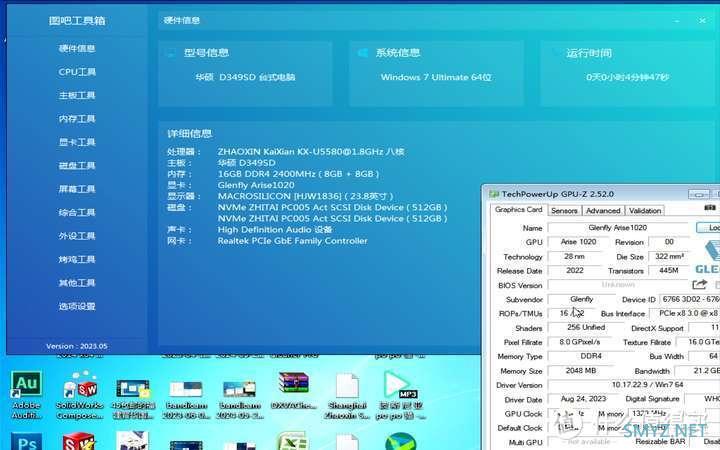Switch to GPU-Z Sensors tab
The width and height of the screenshot is (720, 450).
[x=564, y=210]
